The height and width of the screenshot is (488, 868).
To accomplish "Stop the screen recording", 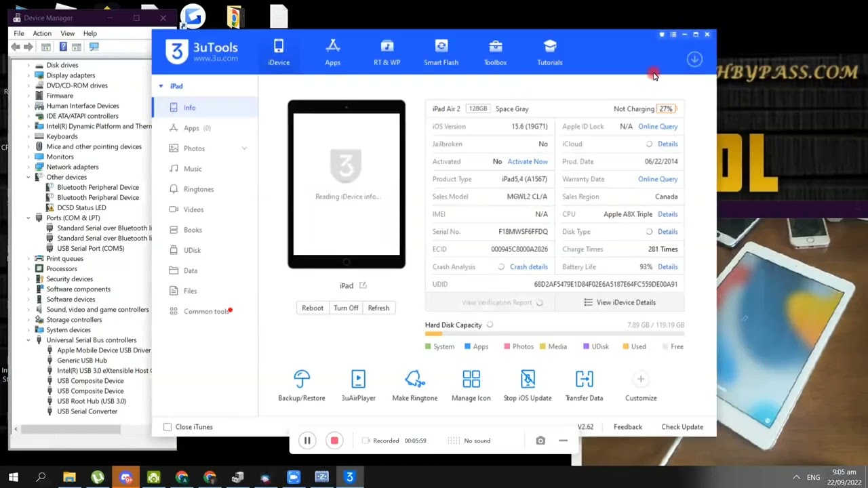I will 334,441.
